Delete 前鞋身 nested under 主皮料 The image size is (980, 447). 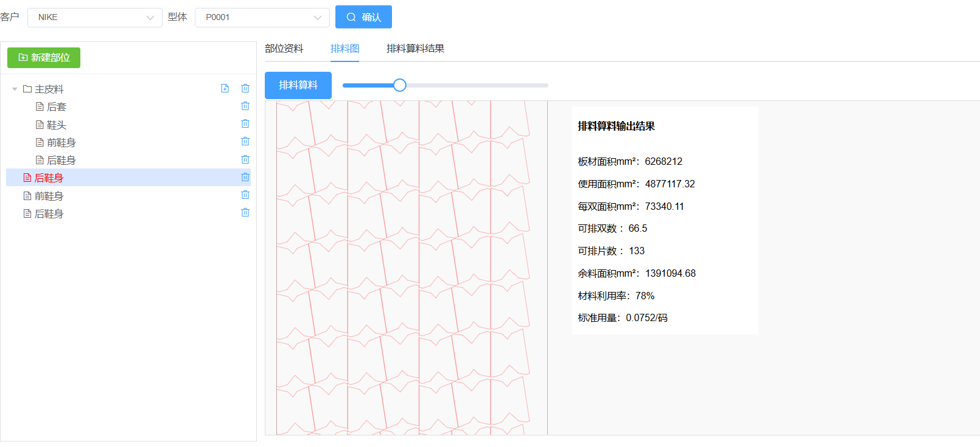pyautogui.click(x=245, y=141)
